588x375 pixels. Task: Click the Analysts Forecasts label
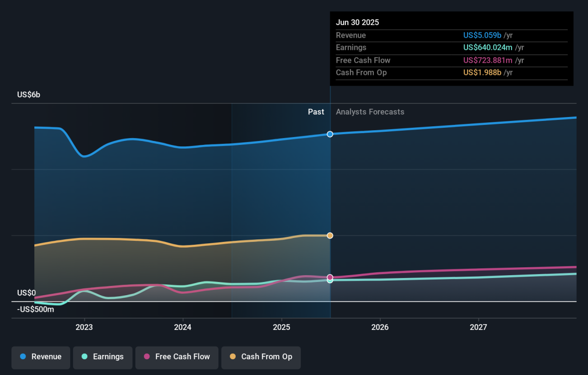click(x=370, y=112)
